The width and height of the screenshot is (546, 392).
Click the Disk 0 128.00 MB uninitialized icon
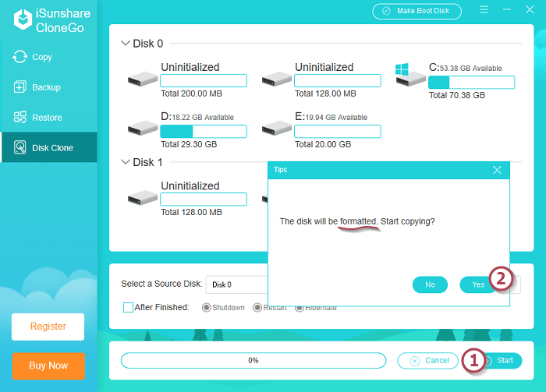(277, 79)
